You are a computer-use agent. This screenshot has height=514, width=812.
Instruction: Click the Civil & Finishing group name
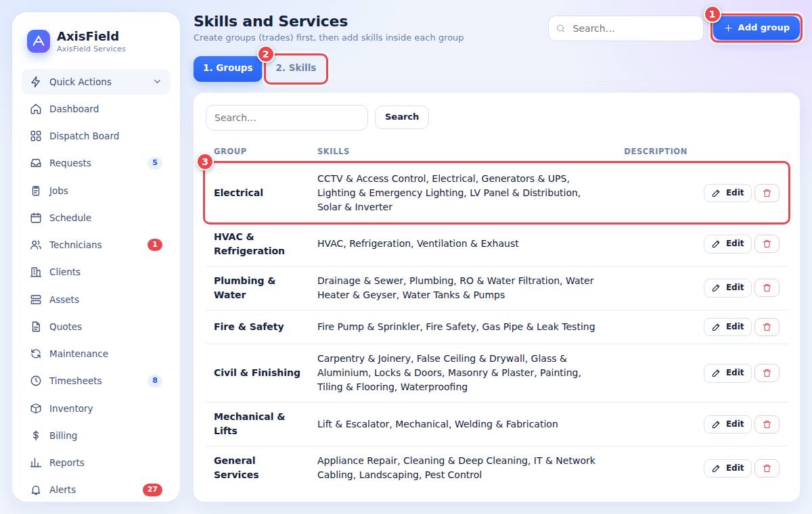point(257,373)
